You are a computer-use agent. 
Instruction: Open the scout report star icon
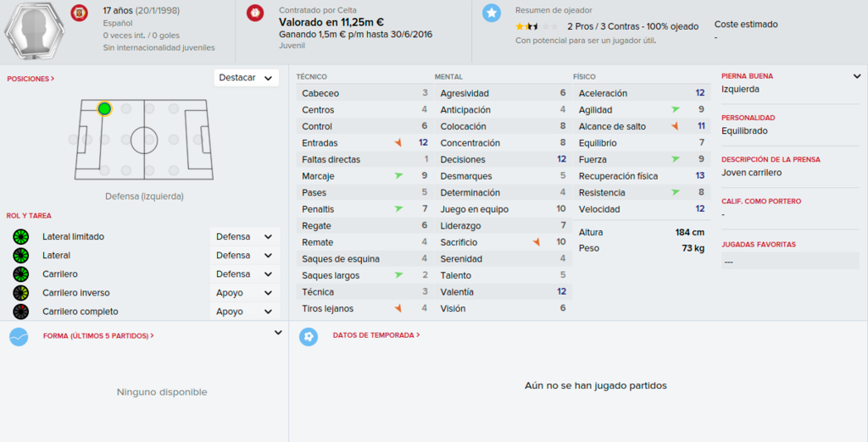[491, 13]
